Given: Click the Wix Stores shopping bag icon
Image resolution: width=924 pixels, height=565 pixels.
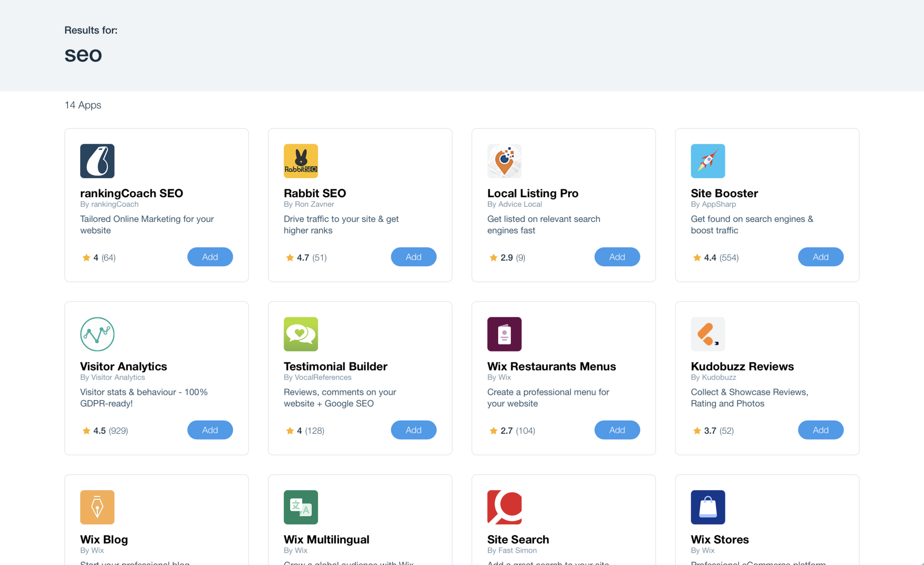Looking at the screenshot, I should [x=708, y=507].
